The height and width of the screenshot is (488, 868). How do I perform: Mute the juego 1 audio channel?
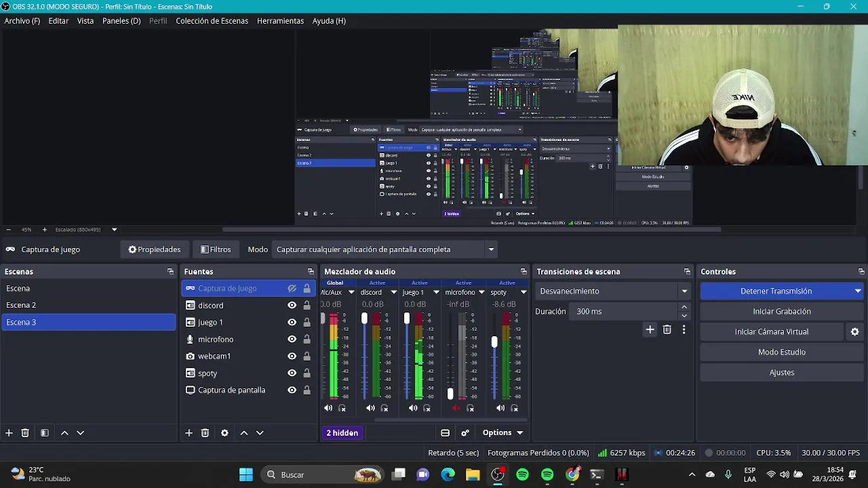coord(413,408)
